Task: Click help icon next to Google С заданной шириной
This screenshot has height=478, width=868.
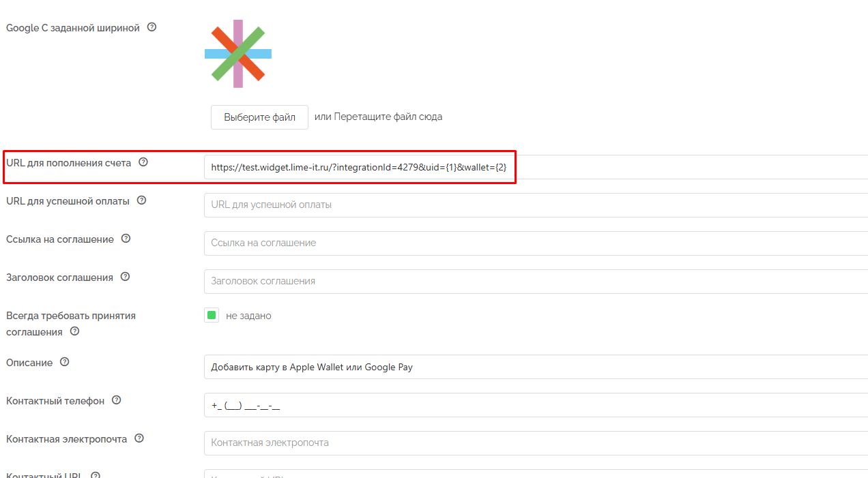Action: (152, 28)
